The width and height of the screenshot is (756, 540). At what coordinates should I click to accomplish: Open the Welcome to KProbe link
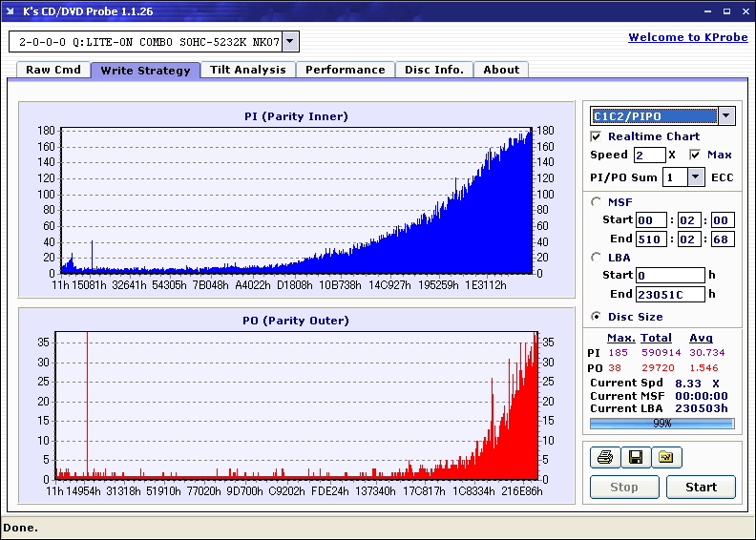(688, 37)
